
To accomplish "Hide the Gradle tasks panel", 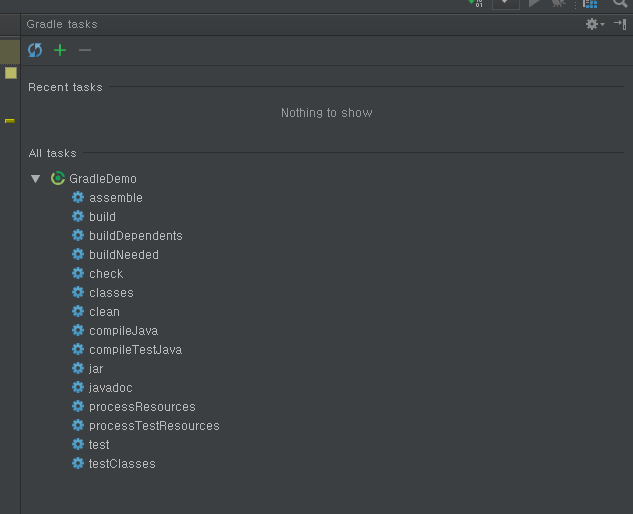I will tap(620, 24).
